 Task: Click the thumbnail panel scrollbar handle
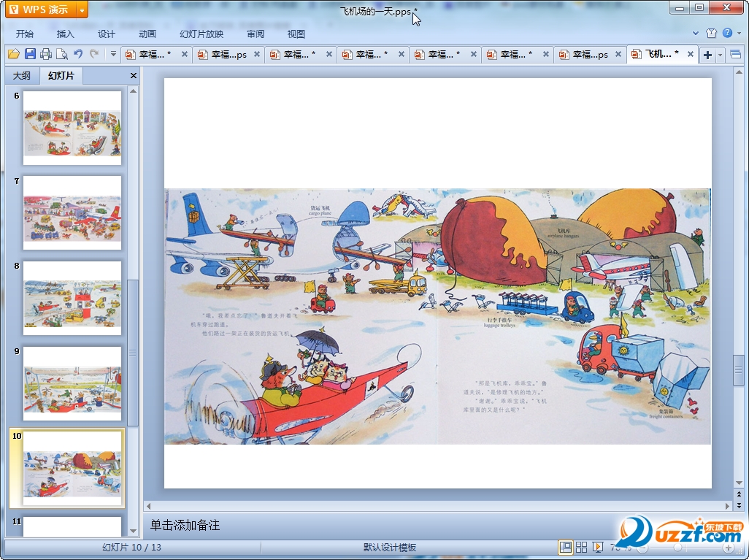[x=133, y=353]
